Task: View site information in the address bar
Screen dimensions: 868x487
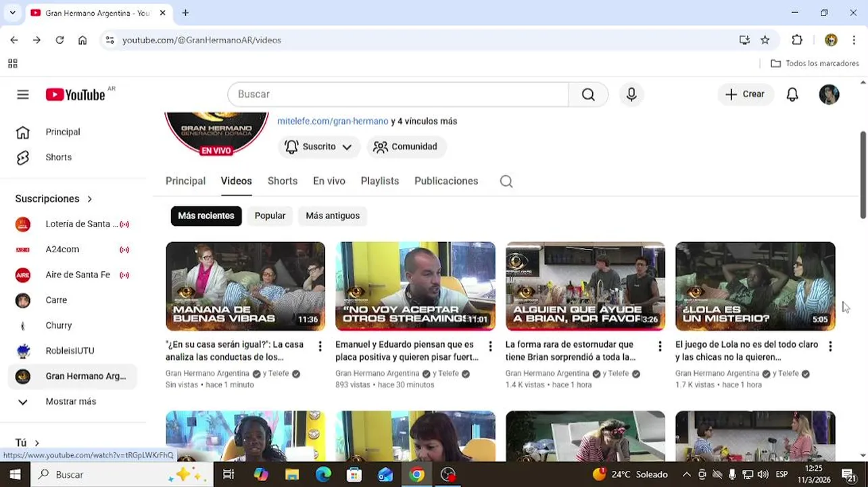Action: [110, 40]
